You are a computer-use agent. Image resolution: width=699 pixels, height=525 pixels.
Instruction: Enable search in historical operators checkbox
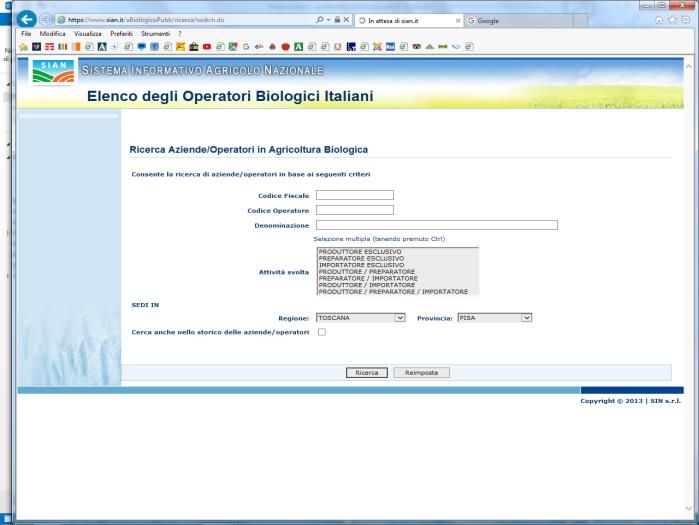click(321, 332)
